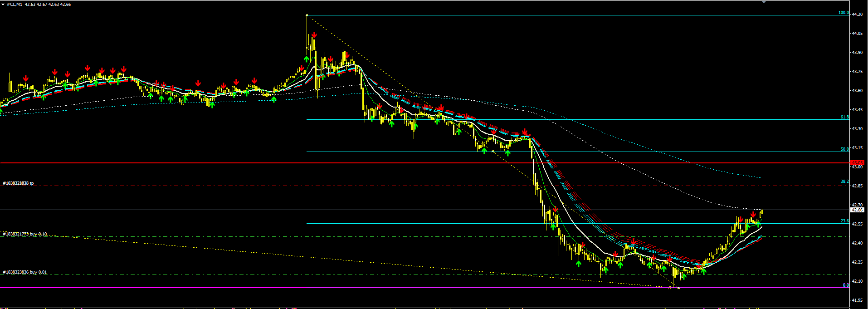
Task: Click the 43.45 price scale value
Action: [x=857, y=110]
